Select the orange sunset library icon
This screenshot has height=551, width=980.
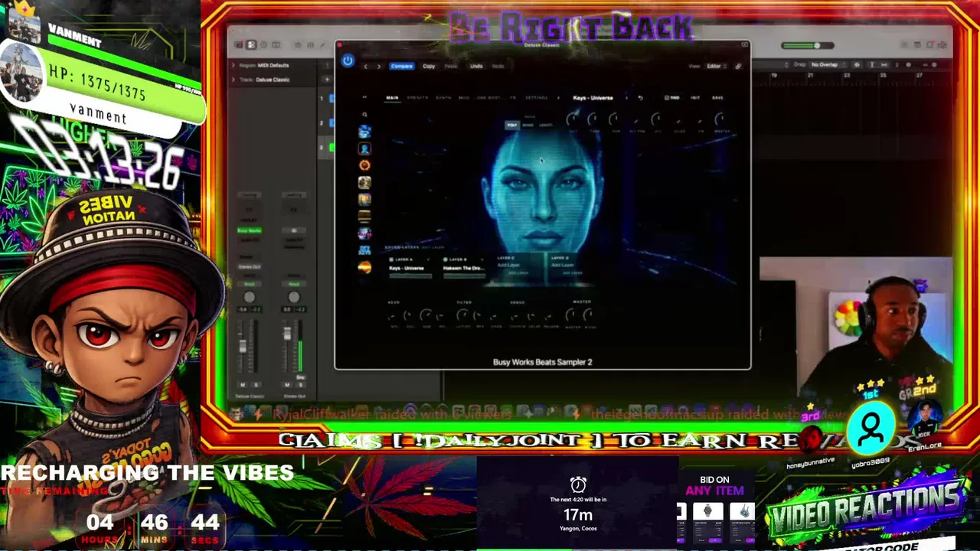tap(364, 267)
